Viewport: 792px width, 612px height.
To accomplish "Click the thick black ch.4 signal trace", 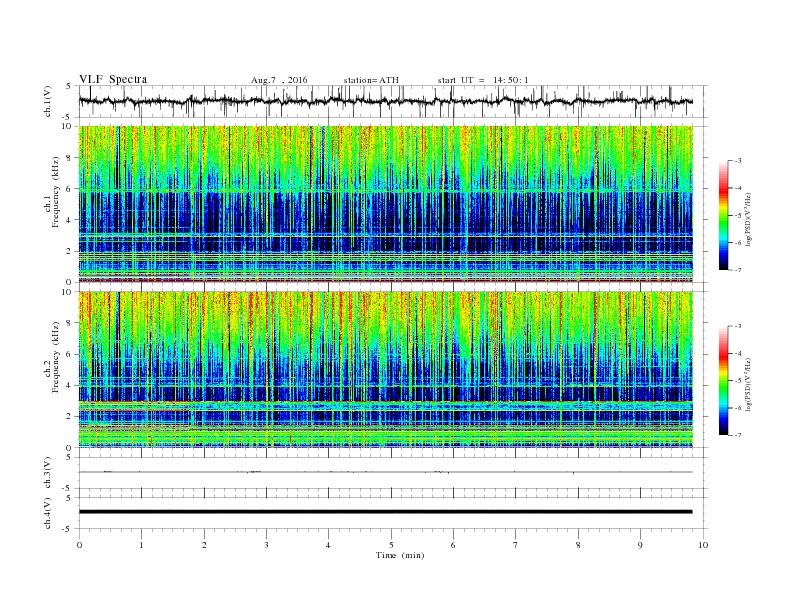I will tap(385, 512).
